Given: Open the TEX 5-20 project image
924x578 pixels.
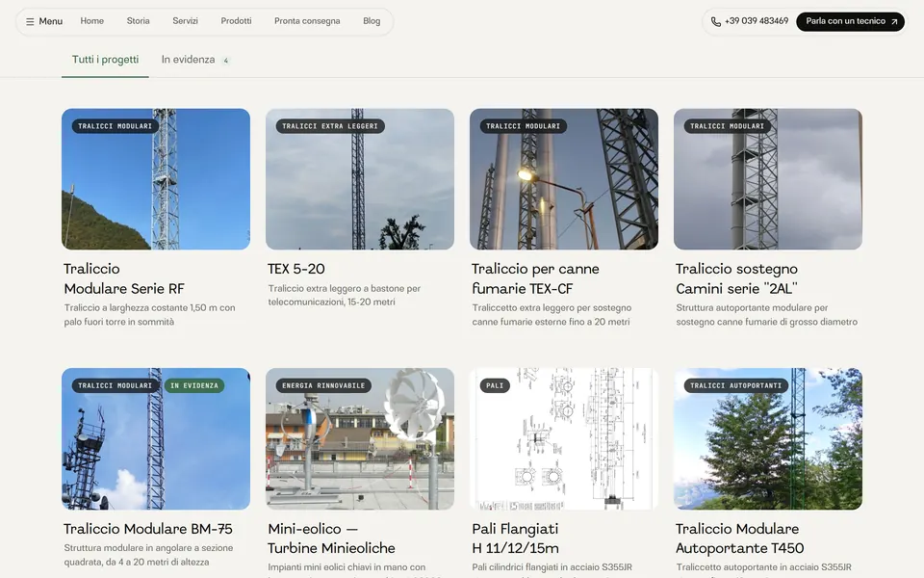Looking at the screenshot, I should tap(359, 179).
